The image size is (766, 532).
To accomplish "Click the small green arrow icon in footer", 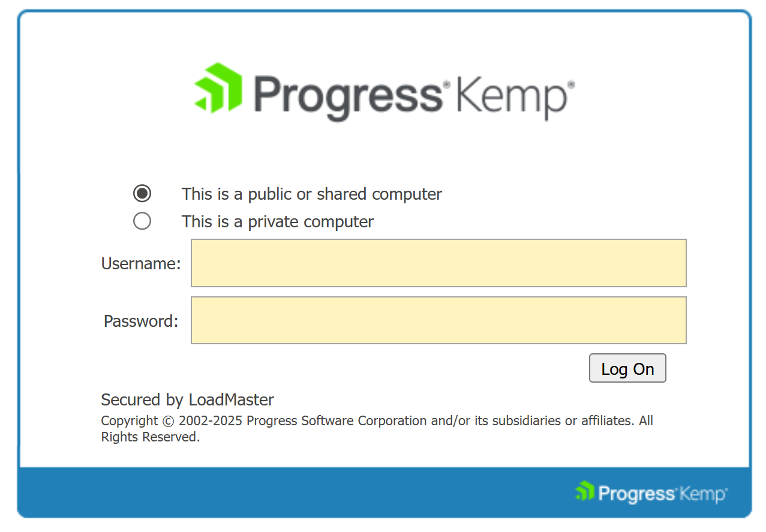I will click(x=584, y=491).
